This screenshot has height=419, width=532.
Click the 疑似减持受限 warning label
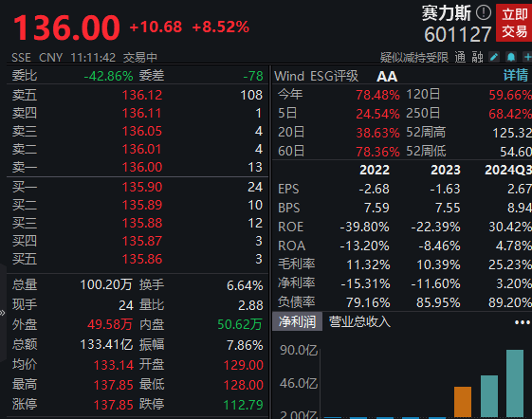point(414,57)
